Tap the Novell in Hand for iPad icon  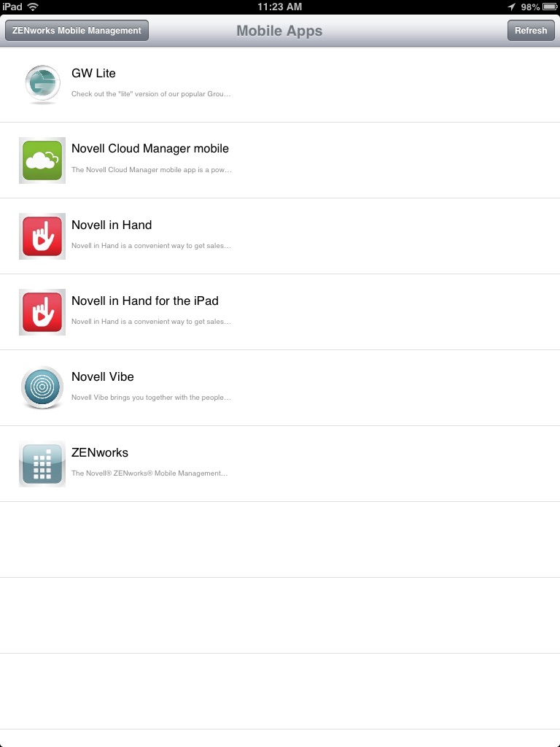click(x=42, y=312)
